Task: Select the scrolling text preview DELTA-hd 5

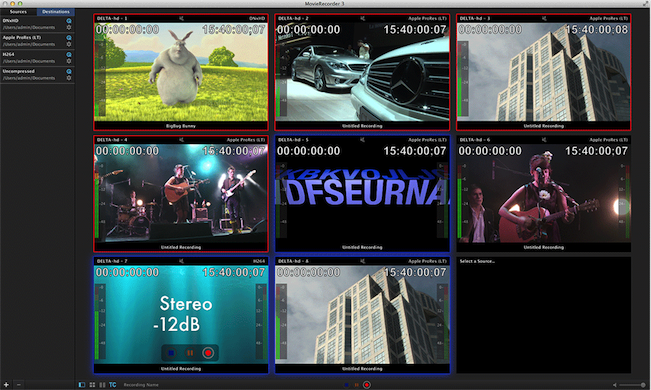Action: [x=362, y=194]
